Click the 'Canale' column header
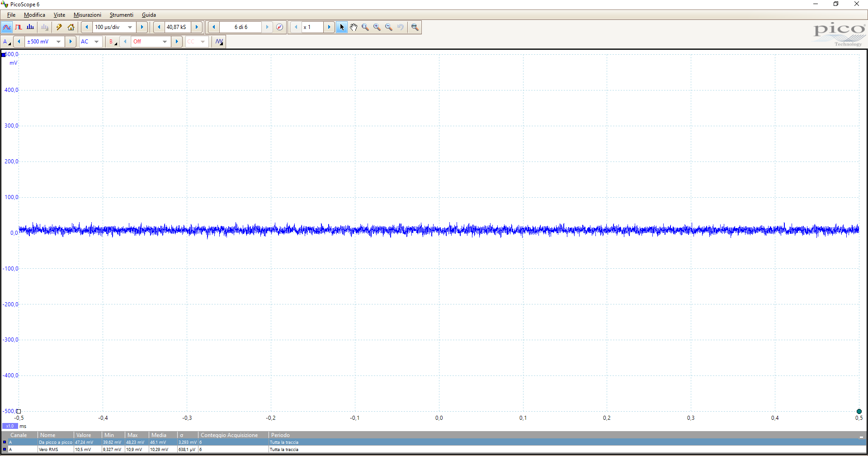The width and height of the screenshot is (868, 456). tap(19, 435)
